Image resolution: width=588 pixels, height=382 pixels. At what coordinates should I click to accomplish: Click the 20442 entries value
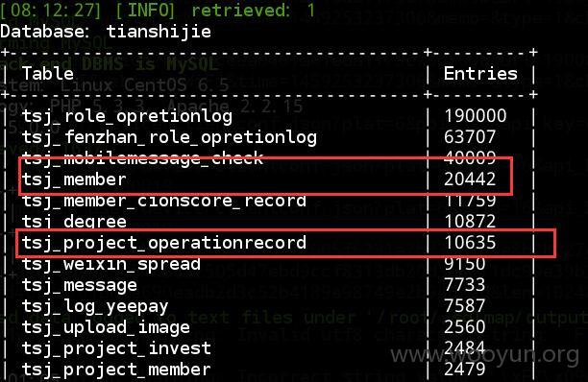pyautogui.click(x=470, y=179)
